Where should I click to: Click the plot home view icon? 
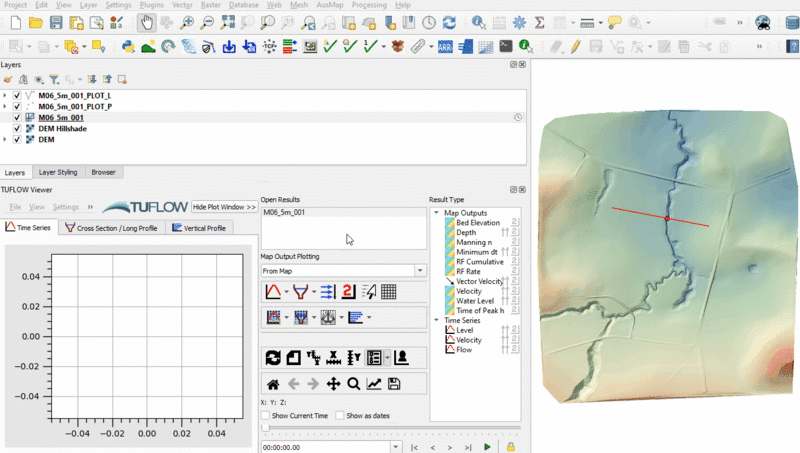[272, 384]
